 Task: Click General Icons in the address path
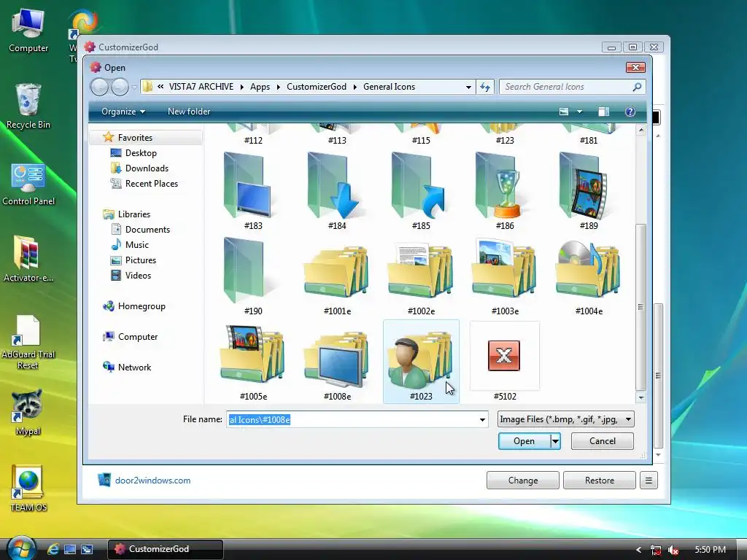click(x=389, y=87)
